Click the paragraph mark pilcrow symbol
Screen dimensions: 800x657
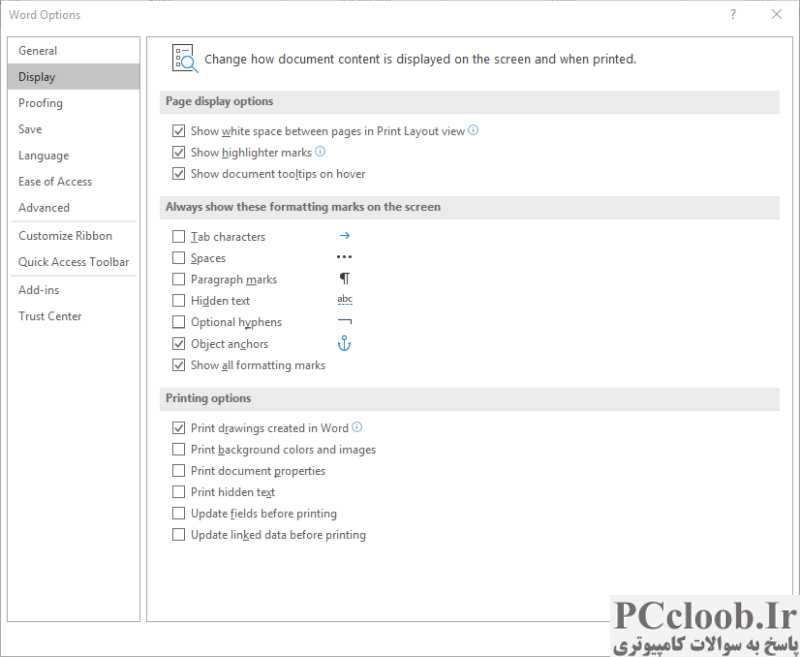(345, 279)
